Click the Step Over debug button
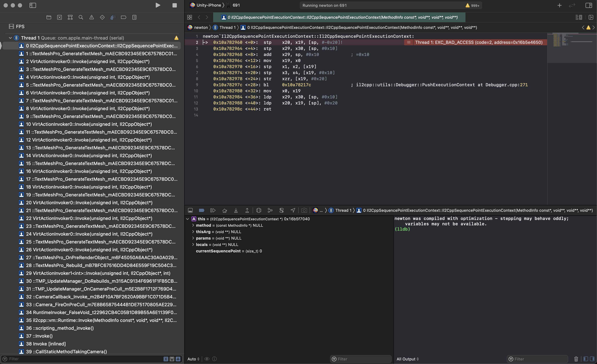Viewport: 597px width, 364px height. tap(224, 210)
